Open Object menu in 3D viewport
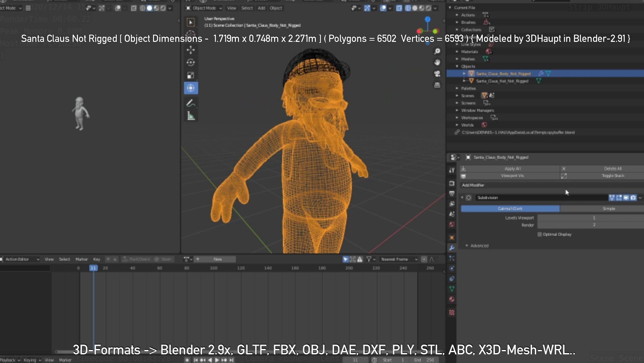The height and width of the screenshot is (363, 644). tap(276, 8)
